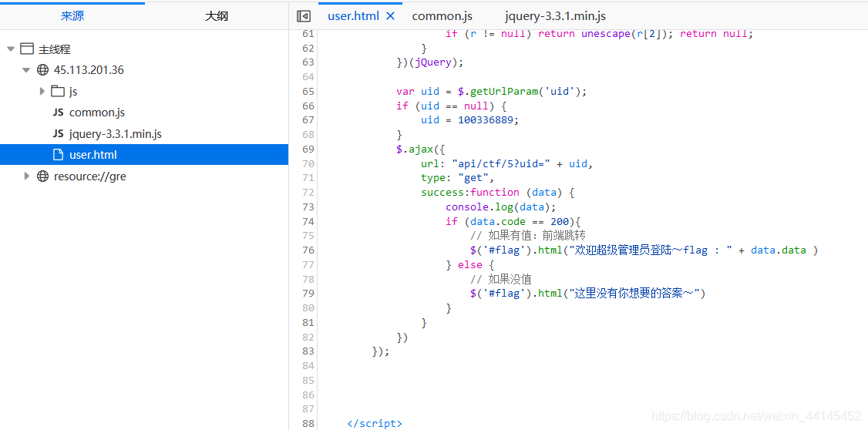Screen dimensions: 868x430
Task: Click the JS icon beside common.js
Action: click(58, 113)
